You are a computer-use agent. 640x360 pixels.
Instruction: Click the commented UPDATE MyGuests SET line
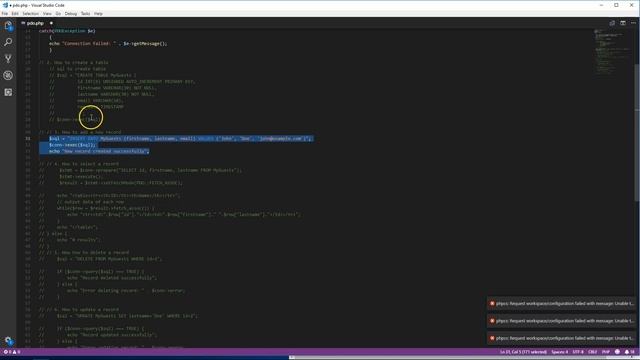coord(119,316)
